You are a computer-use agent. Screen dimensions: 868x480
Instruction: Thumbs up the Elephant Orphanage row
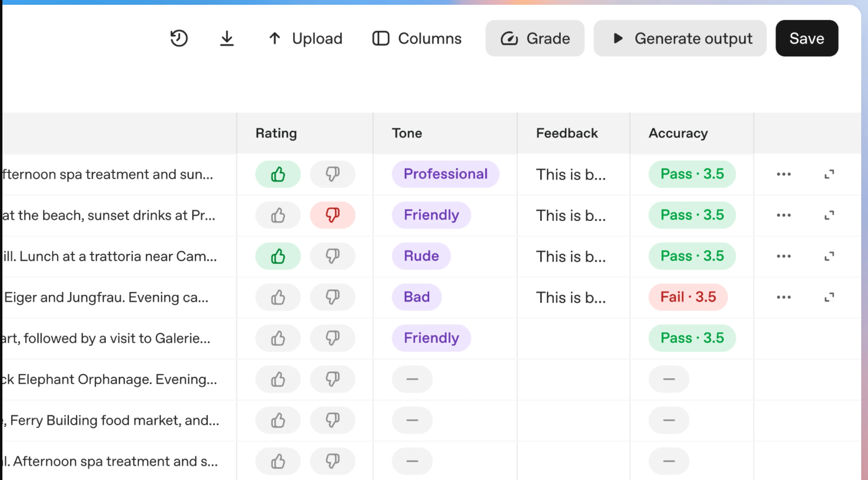(278, 379)
